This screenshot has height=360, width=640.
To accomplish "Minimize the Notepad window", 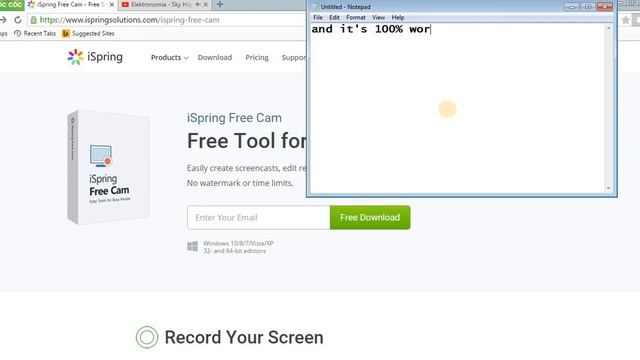I will (571, 7).
